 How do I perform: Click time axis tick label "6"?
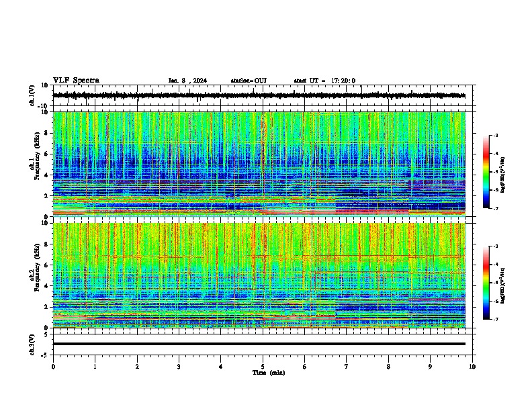304,367
